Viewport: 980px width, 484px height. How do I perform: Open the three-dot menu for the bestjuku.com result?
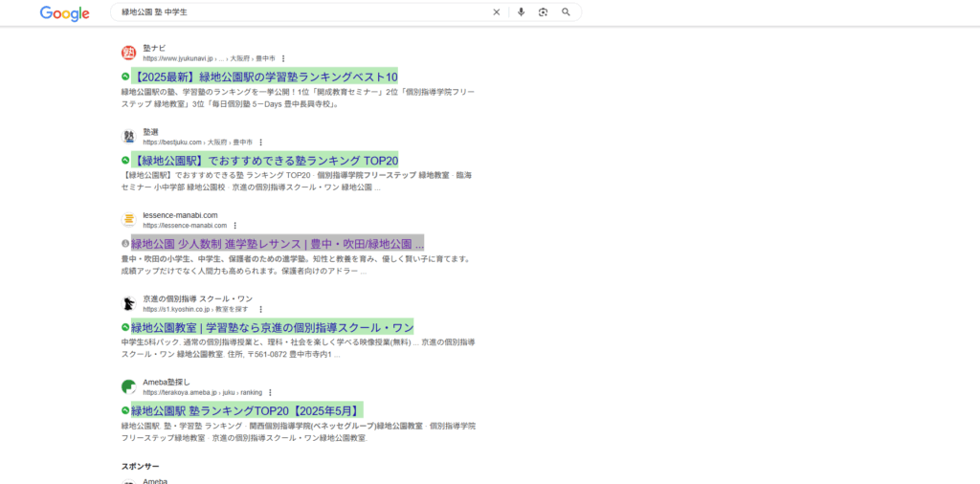(x=260, y=143)
